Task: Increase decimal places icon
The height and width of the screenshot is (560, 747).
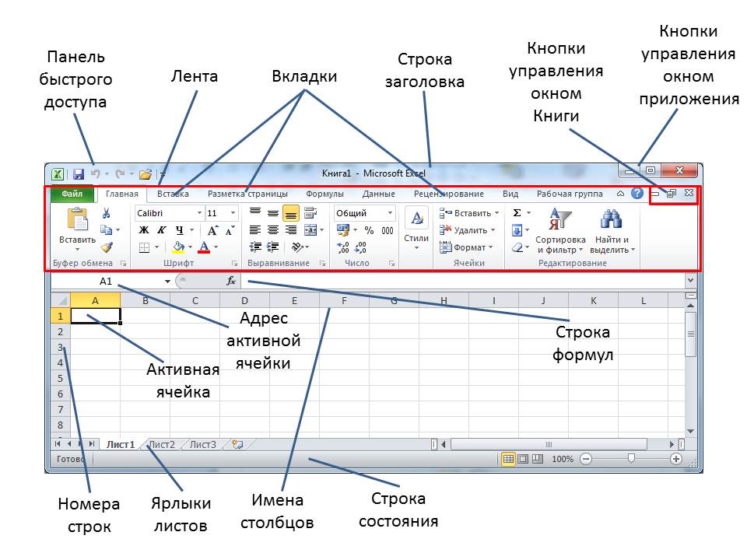Action: point(343,247)
